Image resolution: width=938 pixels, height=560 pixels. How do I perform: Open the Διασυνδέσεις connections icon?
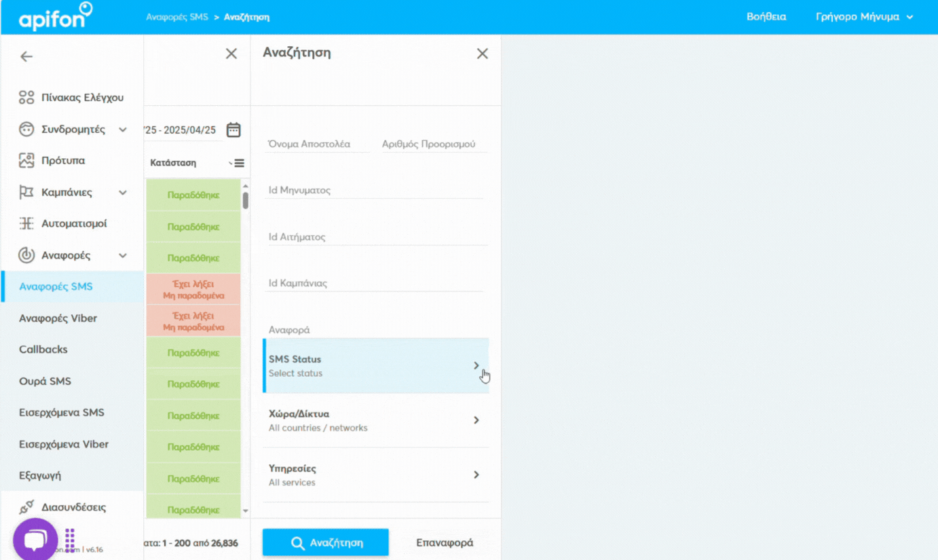point(26,507)
